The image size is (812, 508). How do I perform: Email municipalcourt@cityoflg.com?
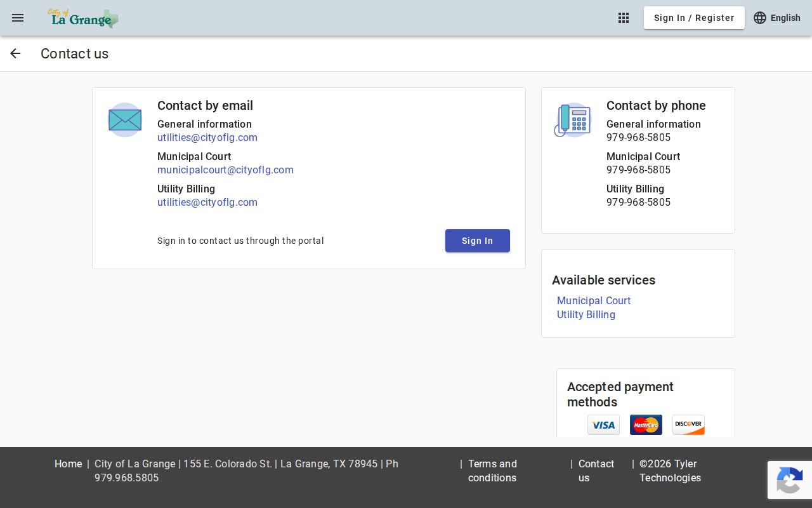click(x=225, y=170)
